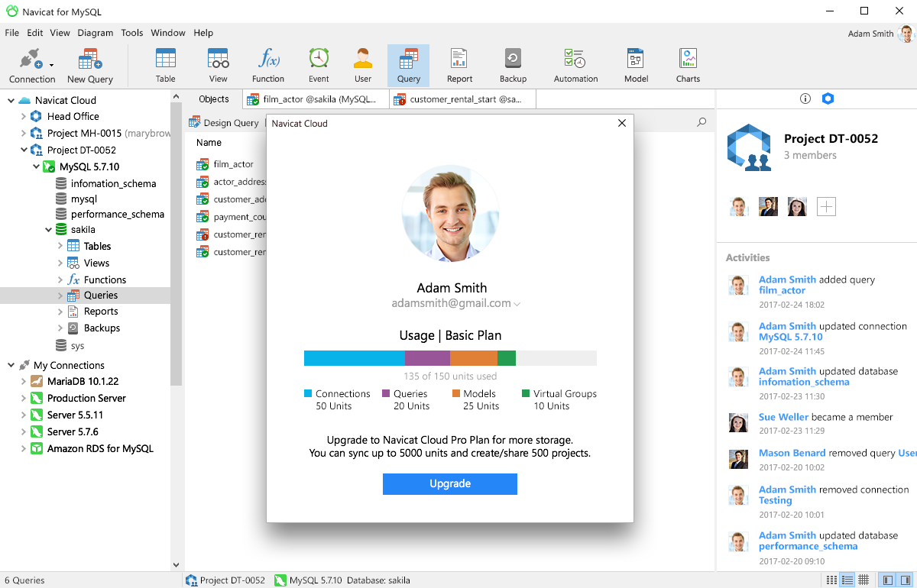
Task: Open the MySQL 5.7.10 activity link
Action: [791, 337]
